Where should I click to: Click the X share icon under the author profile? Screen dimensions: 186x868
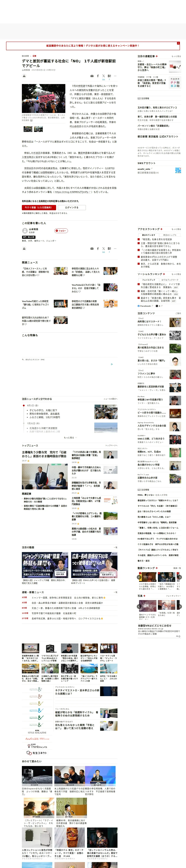(x=104, y=249)
